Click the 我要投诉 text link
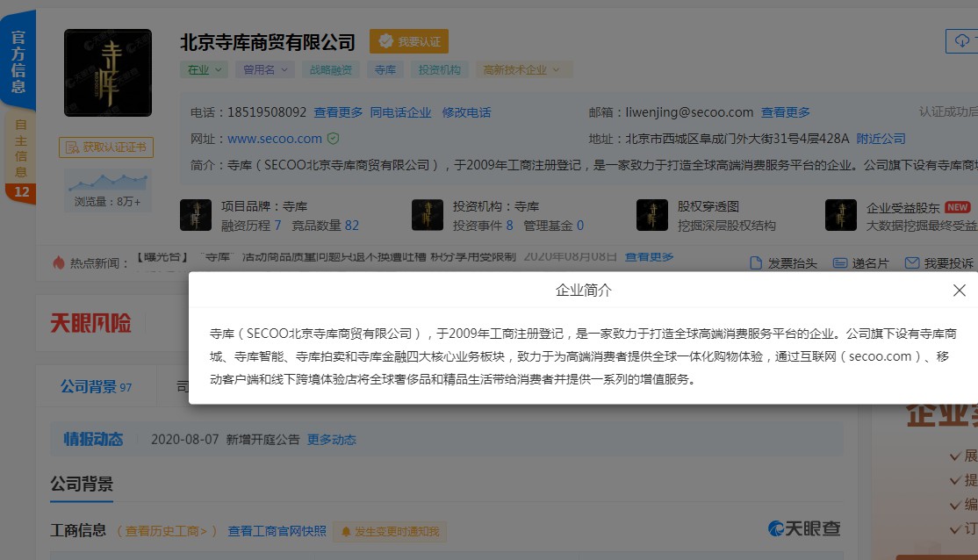The width and height of the screenshot is (978, 560). (949, 263)
